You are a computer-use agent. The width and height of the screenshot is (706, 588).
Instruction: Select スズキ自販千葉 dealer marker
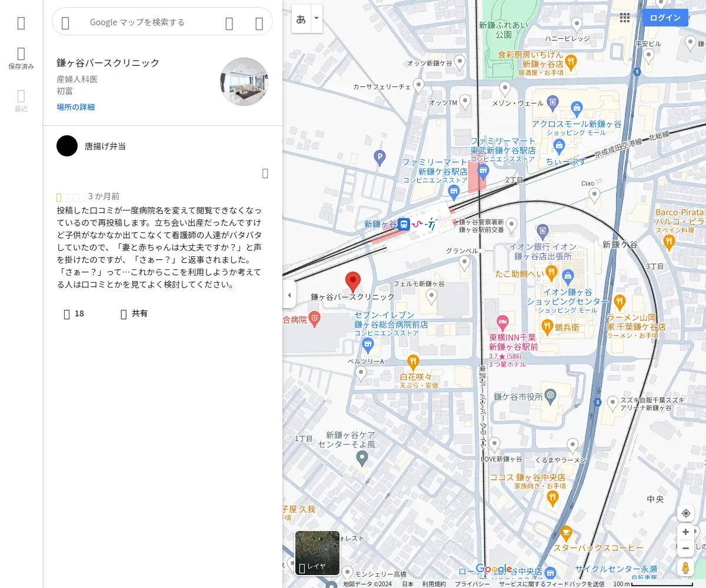pos(612,403)
